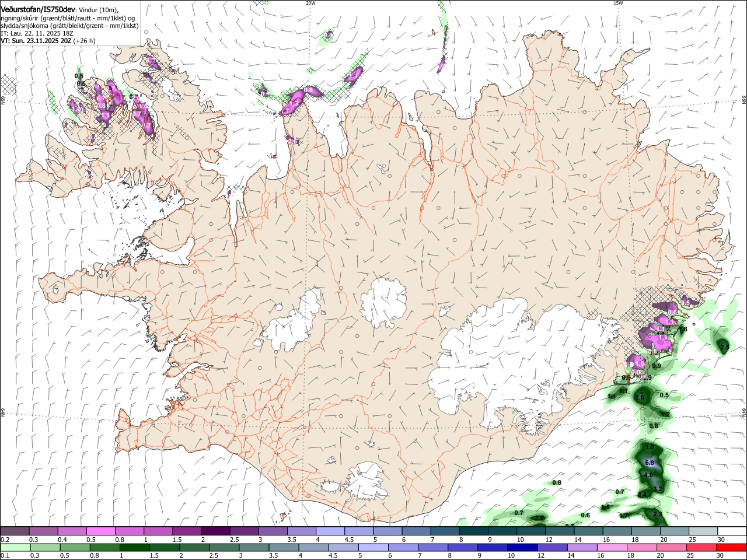Click the 2.4 precipitation value on the map

643,495
